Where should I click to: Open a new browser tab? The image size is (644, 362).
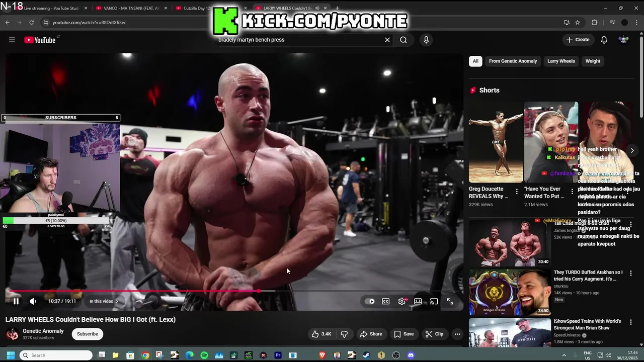(337, 8)
